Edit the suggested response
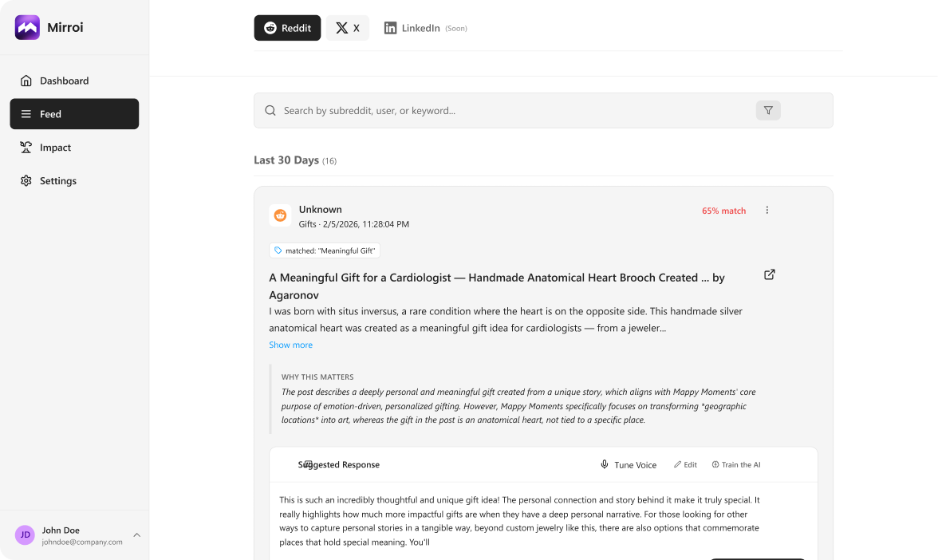This screenshot has width=938, height=560. 685,465
